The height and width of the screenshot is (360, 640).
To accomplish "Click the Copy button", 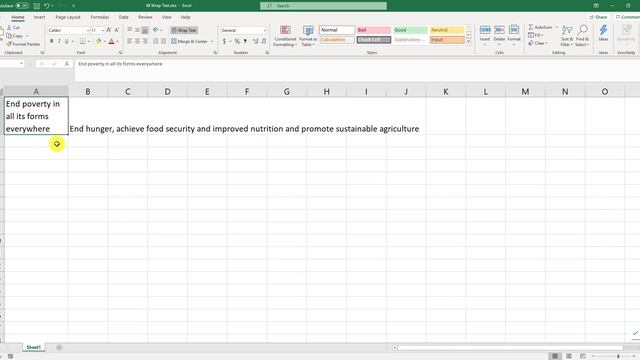I will 15,36.
